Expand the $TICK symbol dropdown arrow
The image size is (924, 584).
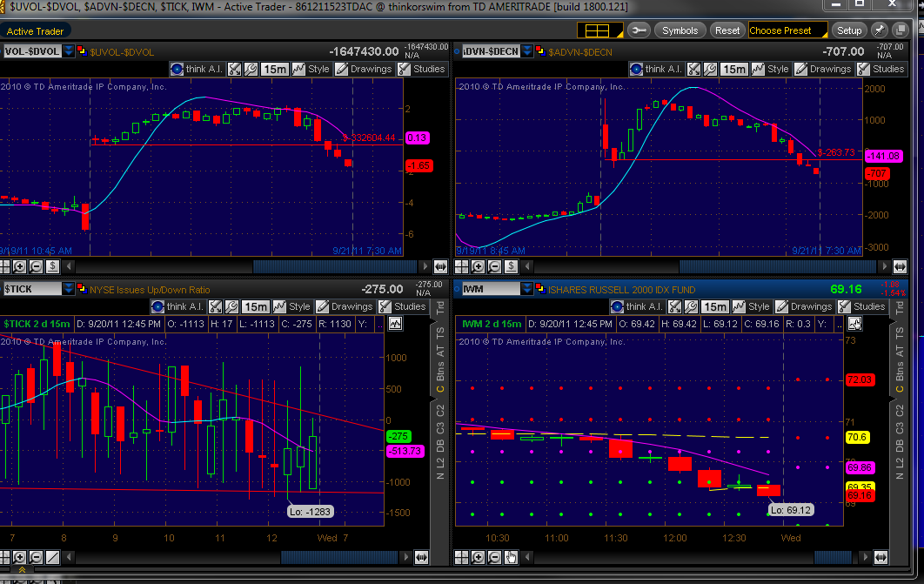click(68, 289)
